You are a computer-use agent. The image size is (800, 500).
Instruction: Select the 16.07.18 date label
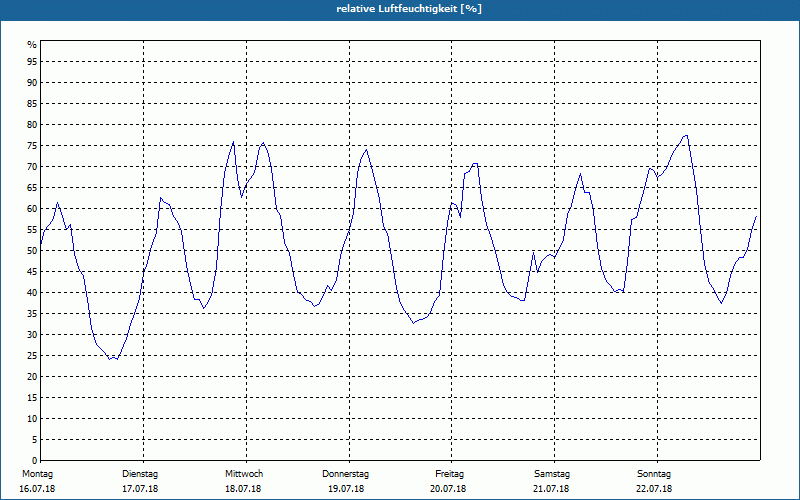pos(37,489)
